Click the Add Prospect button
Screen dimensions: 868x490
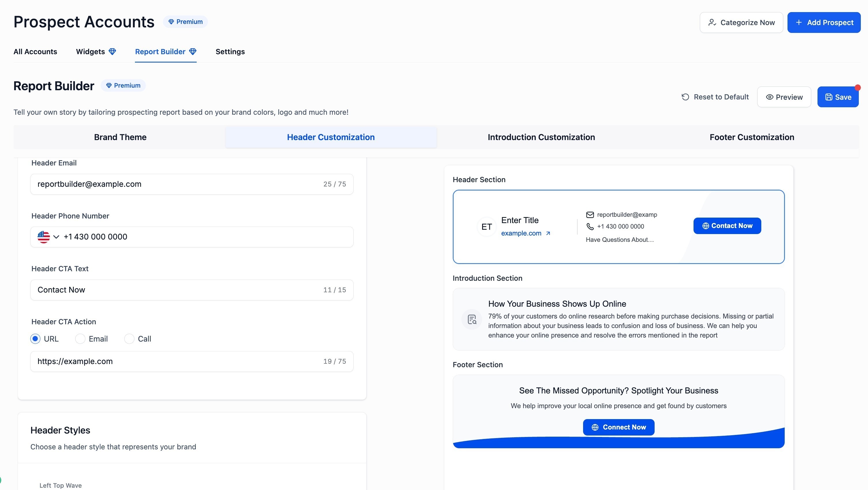coord(824,22)
